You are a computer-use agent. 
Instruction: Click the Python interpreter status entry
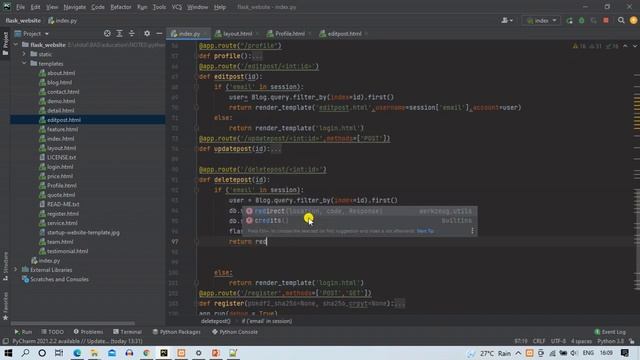[611, 341]
